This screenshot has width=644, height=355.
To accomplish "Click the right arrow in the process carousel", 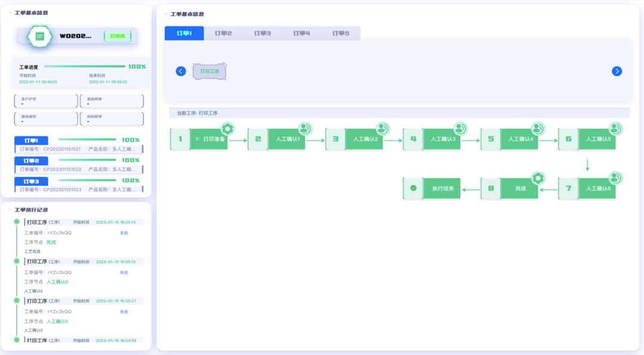I will coord(617,71).
